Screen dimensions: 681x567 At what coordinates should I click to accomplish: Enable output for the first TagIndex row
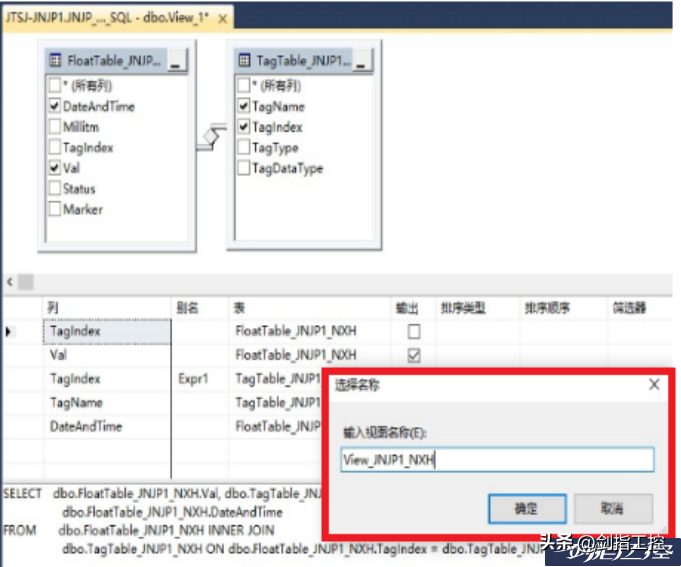(x=414, y=331)
